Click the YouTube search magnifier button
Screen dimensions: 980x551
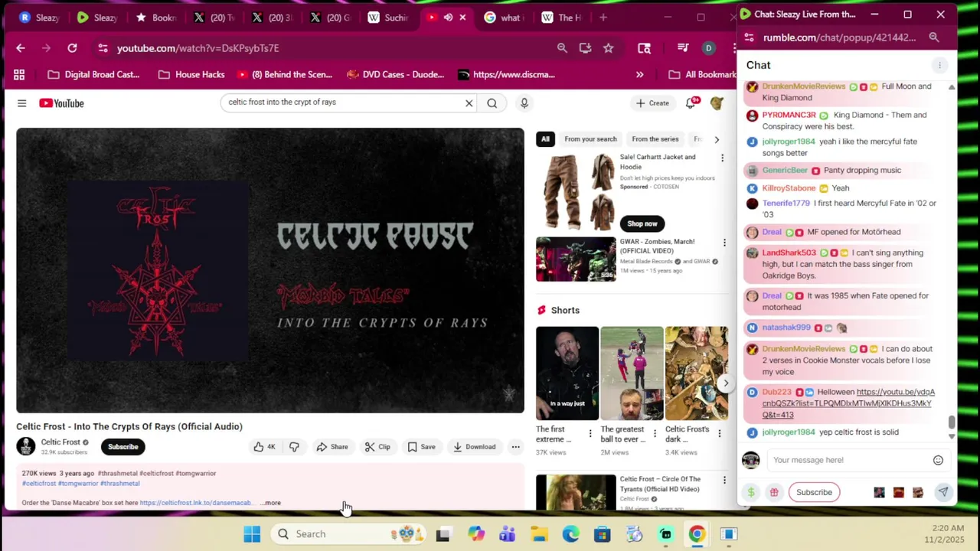click(492, 103)
